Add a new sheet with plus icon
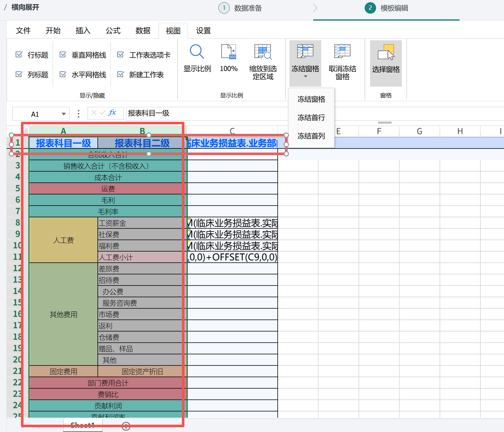This screenshot has width=504, height=432. click(x=126, y=426)
